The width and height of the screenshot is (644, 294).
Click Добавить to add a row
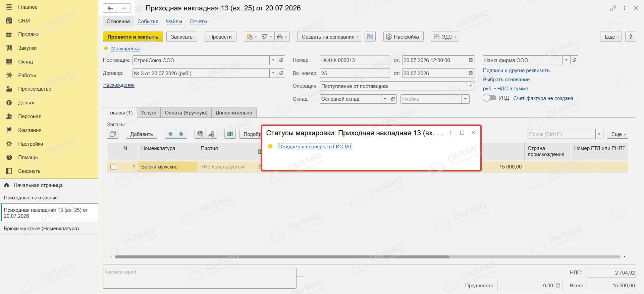(142, 134)
